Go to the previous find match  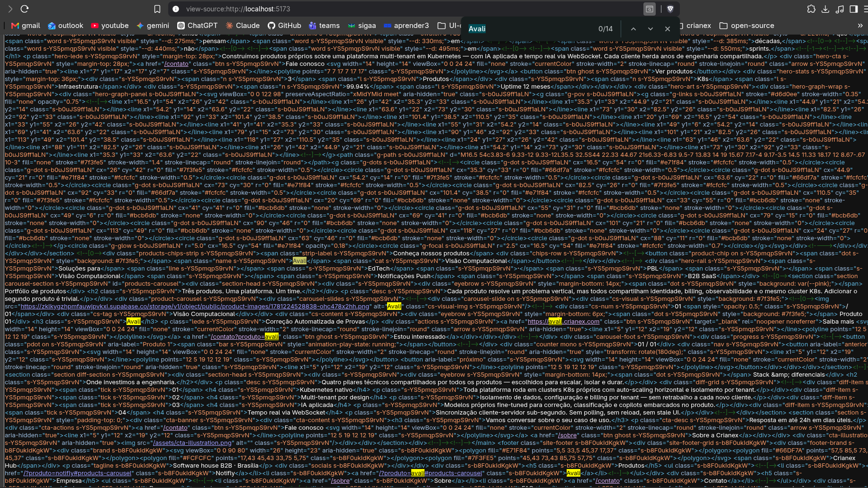[633, 29]
